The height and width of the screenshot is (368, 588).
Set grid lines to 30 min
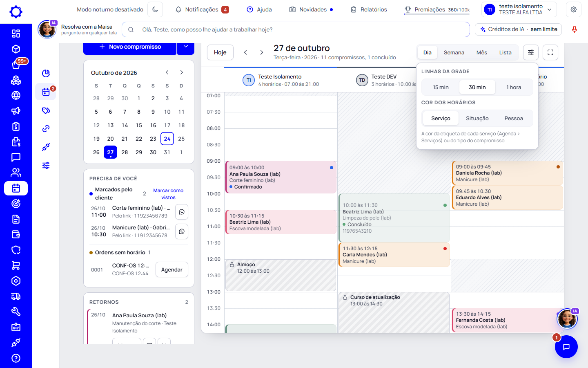point(477,87)
